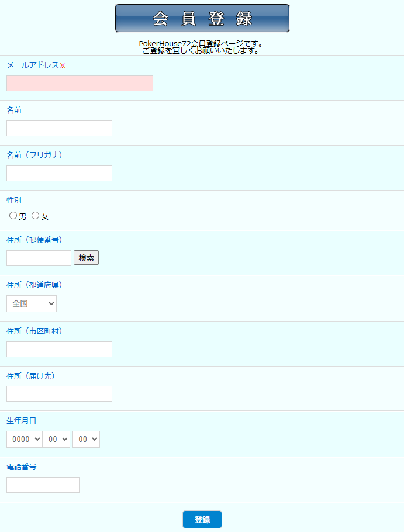Click the pink メールアドレス input field
The image size is (404, 532).
80,83
